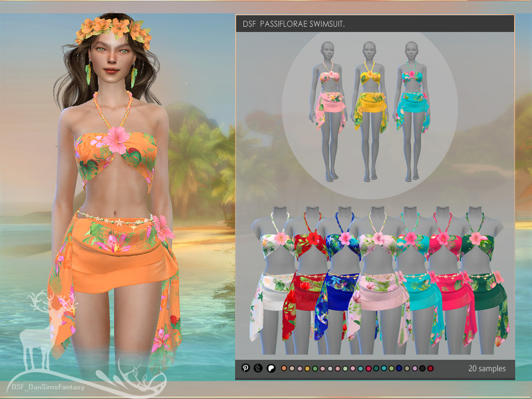This screenshot has width=532, height=399.
Task: Select the lime green swatch beside navy
Action: (391, 368)
